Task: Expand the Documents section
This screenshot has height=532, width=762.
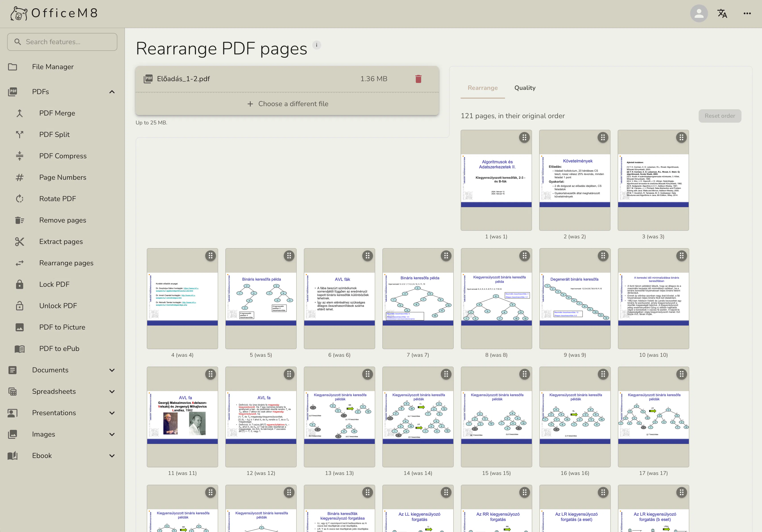Action: [112, 370]
